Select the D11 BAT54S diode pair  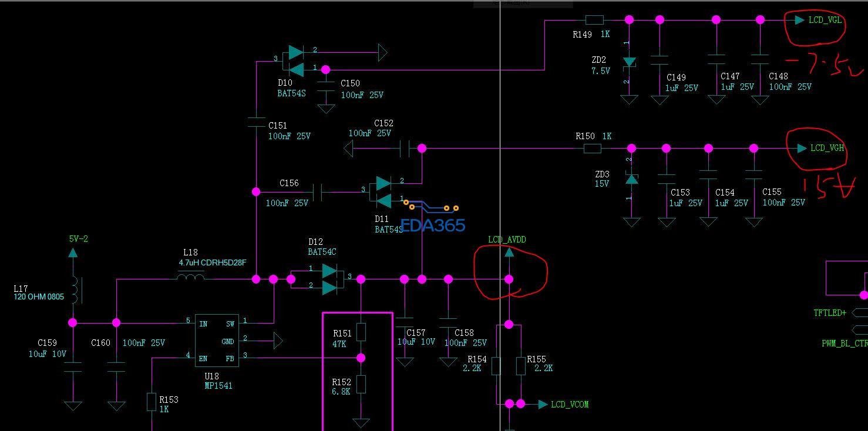tap(382, 192)
